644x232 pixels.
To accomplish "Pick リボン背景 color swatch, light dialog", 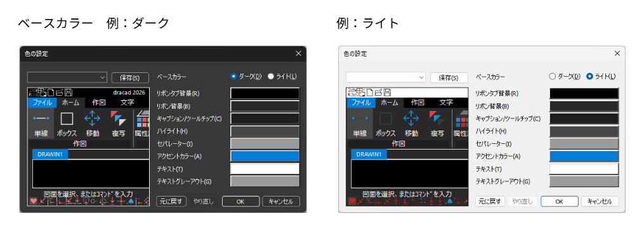I will 584,106.
